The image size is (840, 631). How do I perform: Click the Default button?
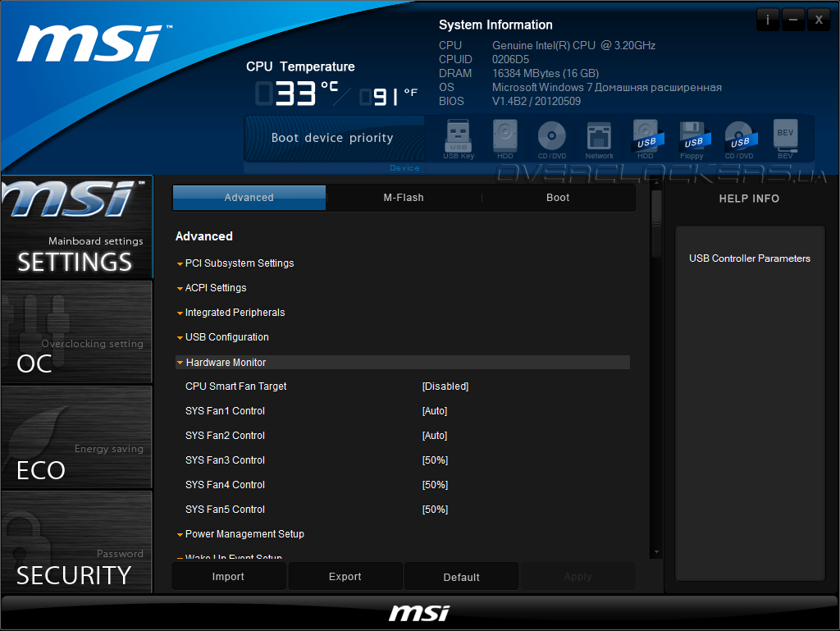461,576
